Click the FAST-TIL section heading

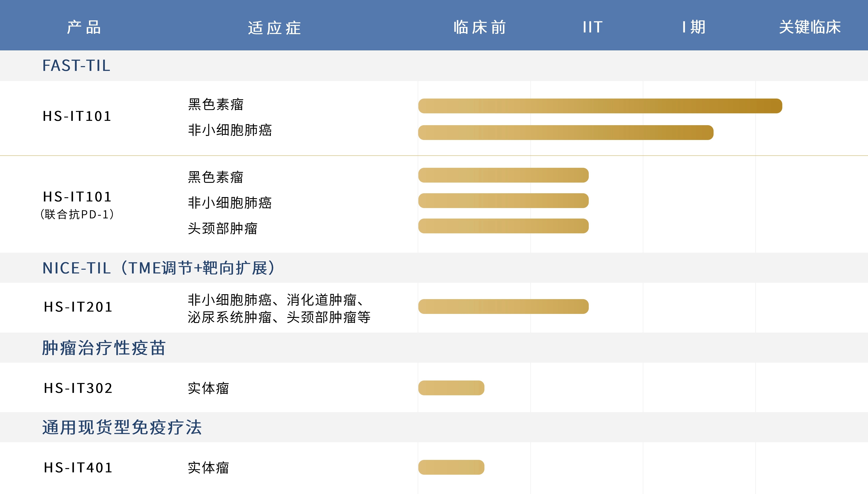tap(76, 65)
